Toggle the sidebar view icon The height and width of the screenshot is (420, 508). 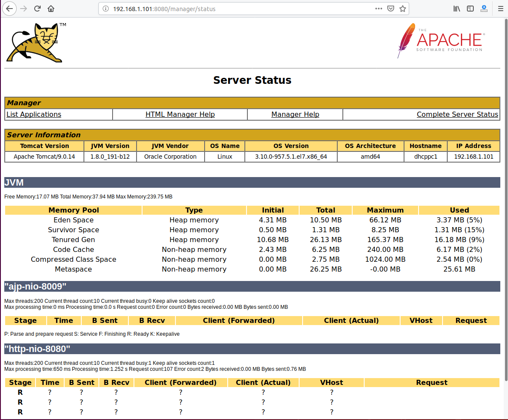[470, 9]
